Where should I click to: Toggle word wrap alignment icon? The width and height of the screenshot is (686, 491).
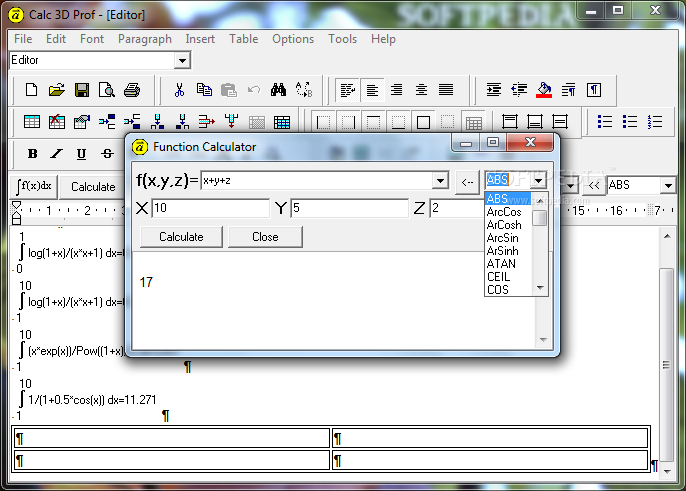347,90
